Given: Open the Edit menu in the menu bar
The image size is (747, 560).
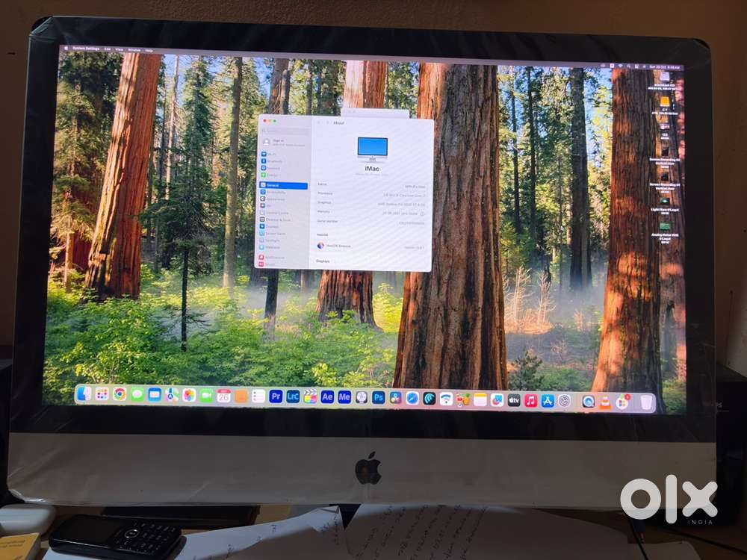Looking at the screenshot, I should (108, 49).
